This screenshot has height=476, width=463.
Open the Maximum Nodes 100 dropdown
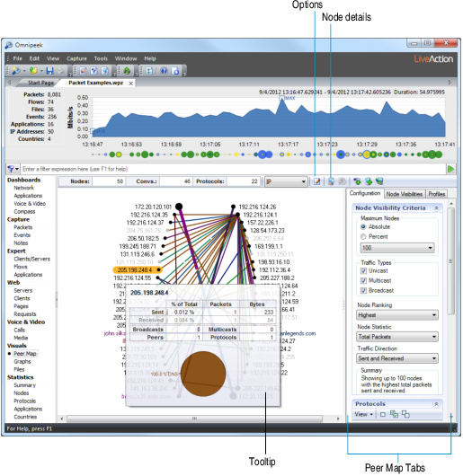point(397,248)
